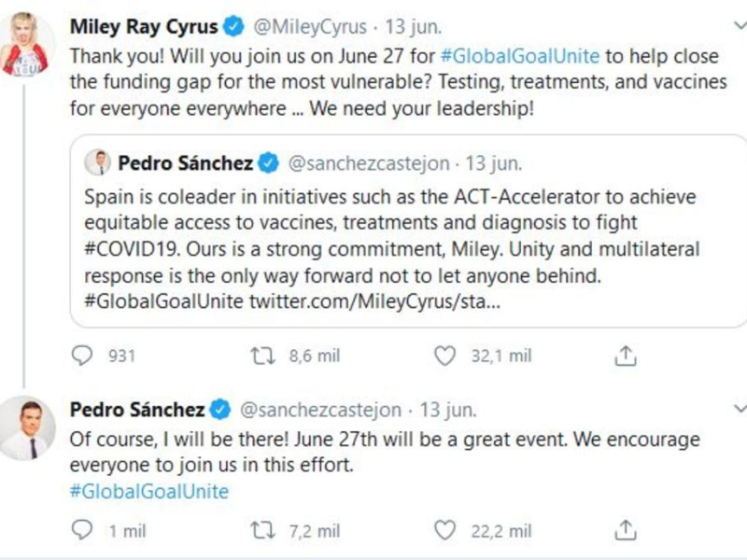Like Miley Cyrus's tweet
Viewport: 747px width, 560px height.
(447, 356)
